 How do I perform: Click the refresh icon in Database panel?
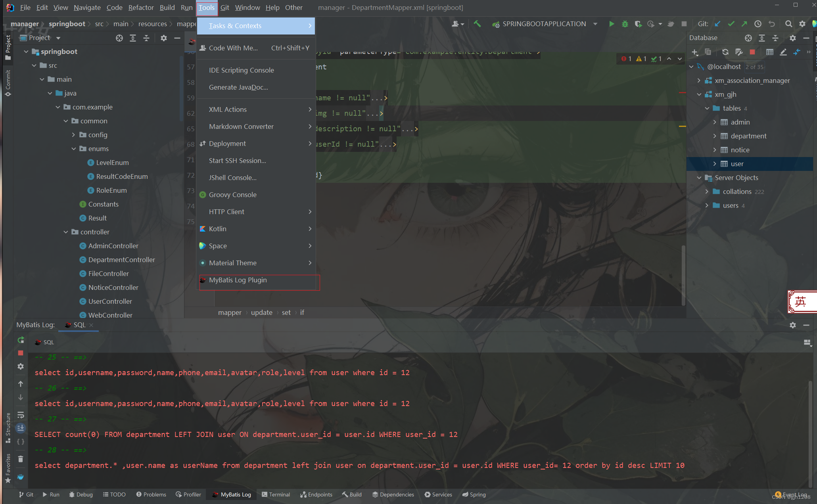point(724,52)
